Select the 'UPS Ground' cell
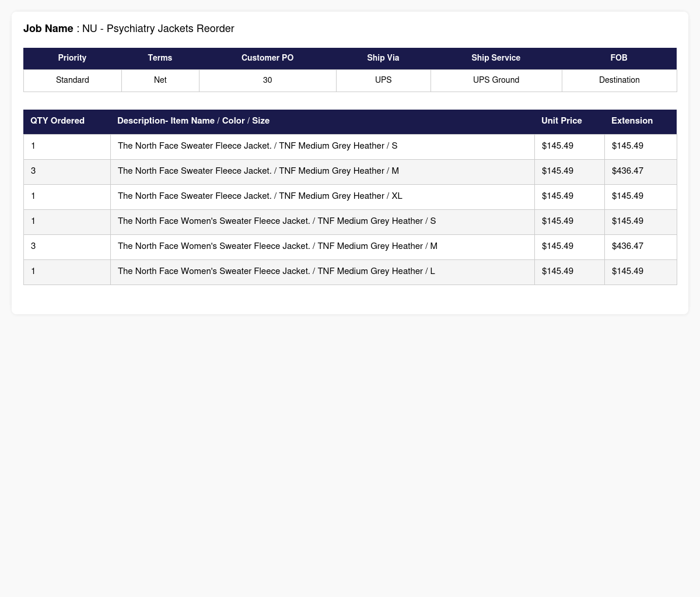The height and width of the screenshot is (597, 700). coord(496,80)
